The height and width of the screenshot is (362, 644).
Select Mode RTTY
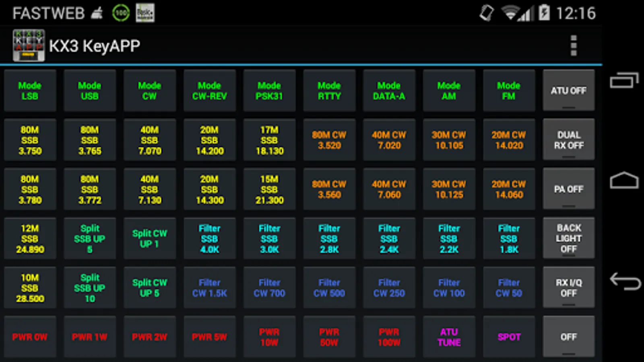329,90
